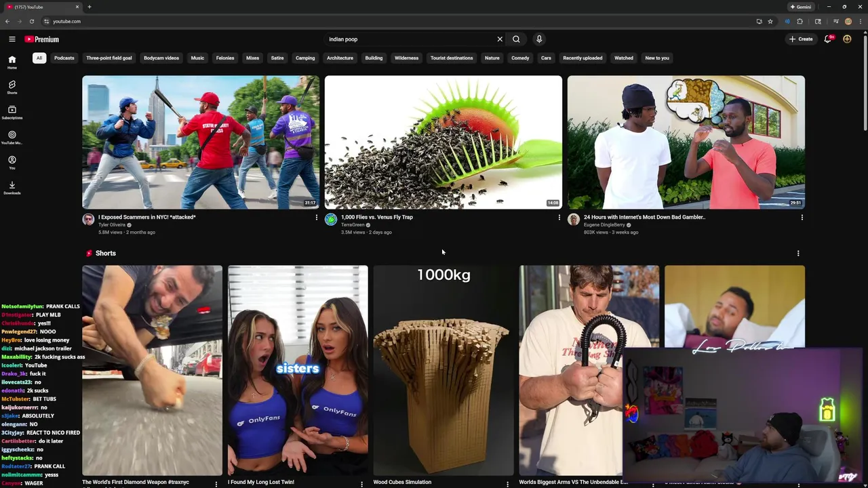Open Downloads in the sidebar
Image resolution: width=868 pixels, height=488 pixels.
[12, 188]
